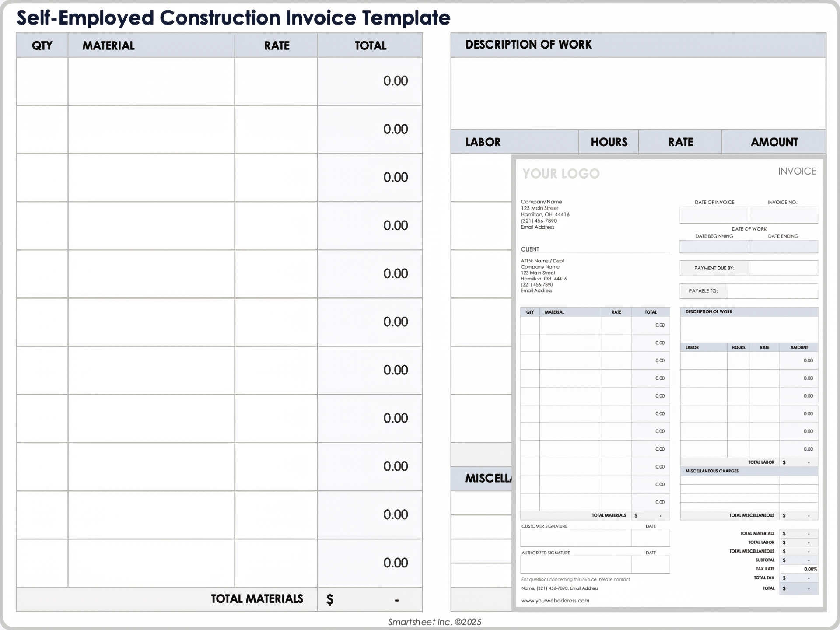
Task: Select the PAYABLE TO field
Action: point(772,291)
